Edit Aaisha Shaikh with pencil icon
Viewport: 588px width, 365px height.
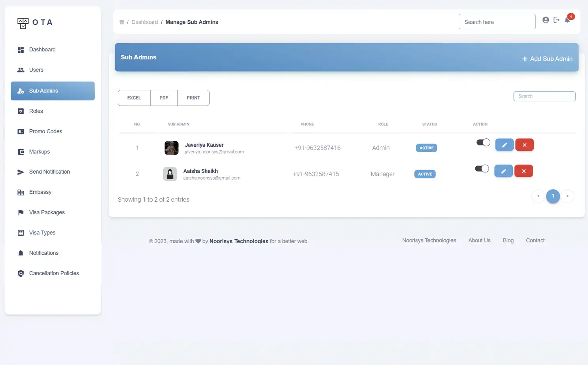pos(503,171)
